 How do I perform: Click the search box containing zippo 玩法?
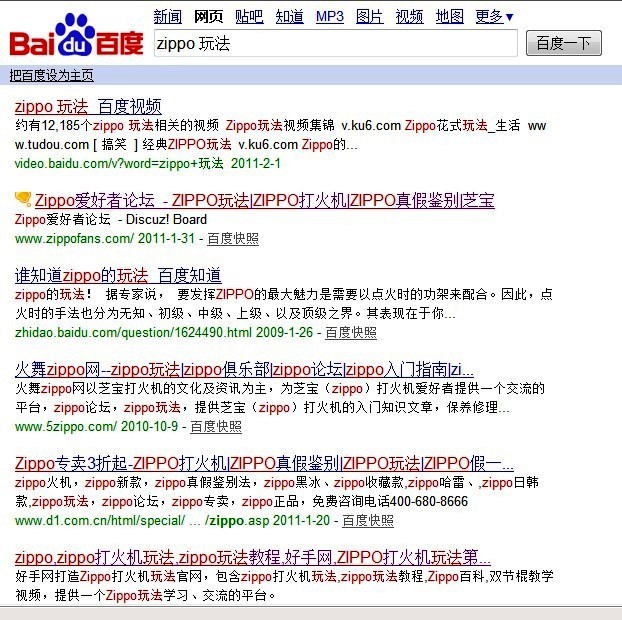336,43
